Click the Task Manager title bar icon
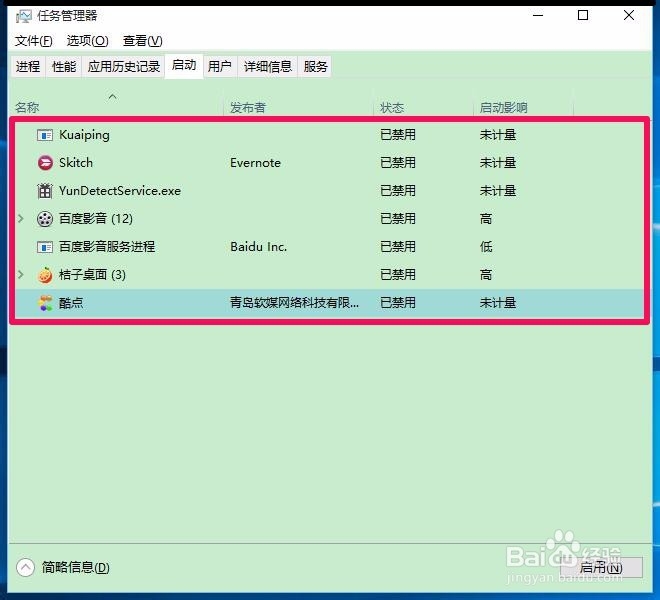 24,16
